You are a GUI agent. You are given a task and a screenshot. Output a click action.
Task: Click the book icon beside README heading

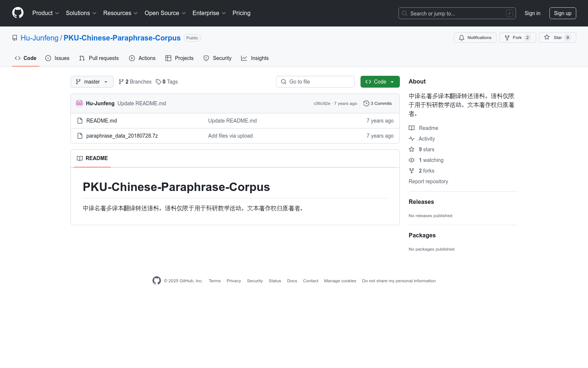(80, 158)
